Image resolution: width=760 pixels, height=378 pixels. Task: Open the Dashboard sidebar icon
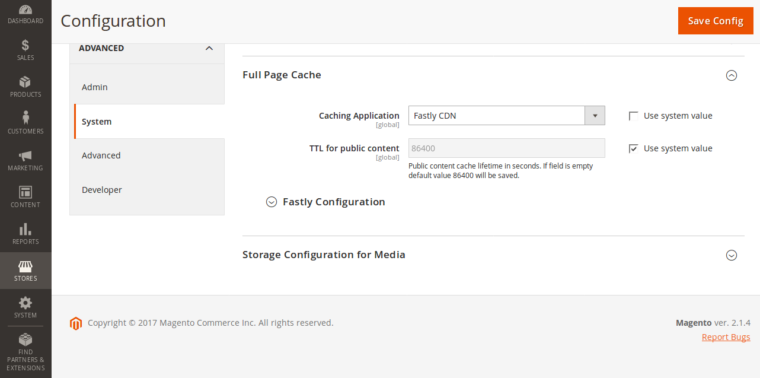[25, 14]
